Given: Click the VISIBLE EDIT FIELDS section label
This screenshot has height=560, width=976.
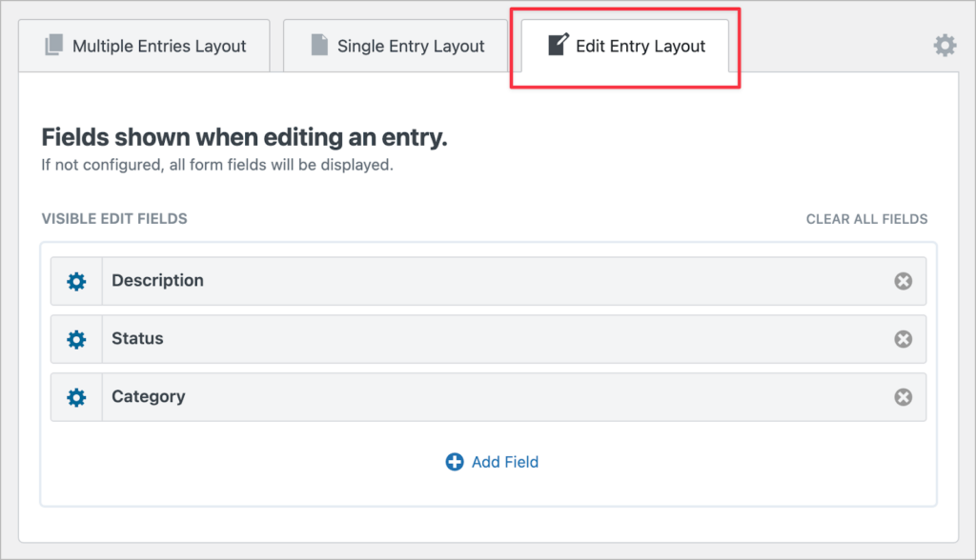Looking at the screenshot, I should click(x=114, y=218).
